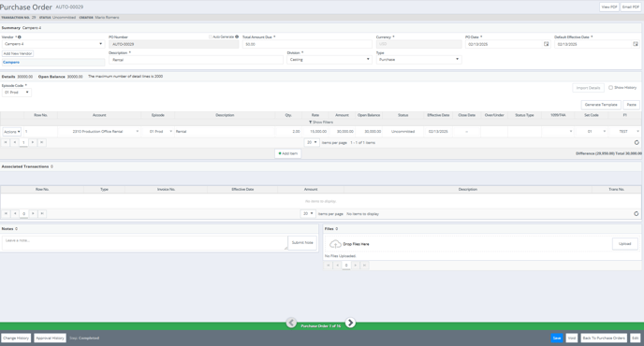The height and width of the screenshot is (346, 644).
Task: Click the Save button
Action: tap(557, 338)
